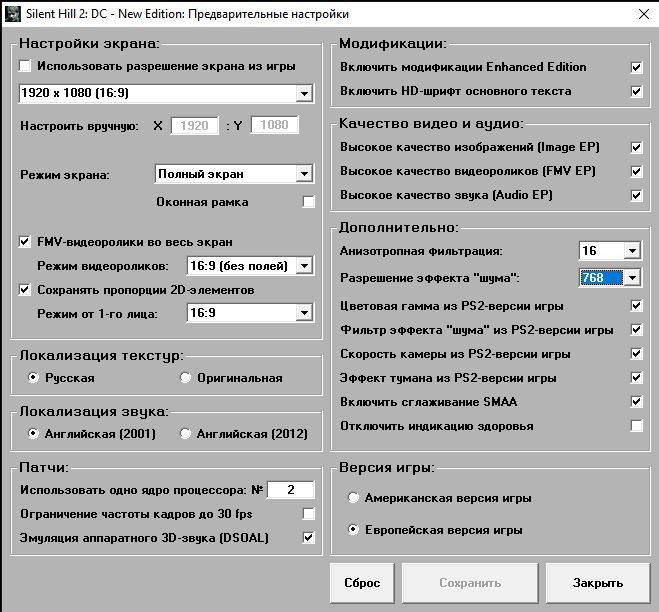This screenshot has width=659, height=612.
Task: Toggle DSOAL 3D sound emulation checkbox
Action: pyautogui.click(x=309, y=538)
